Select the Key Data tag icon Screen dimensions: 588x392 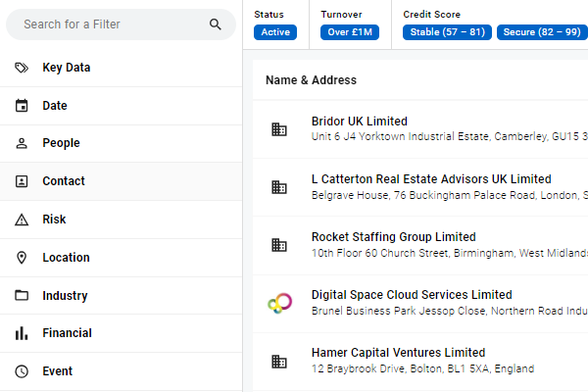pyautogui.click(x=22, y=68)
